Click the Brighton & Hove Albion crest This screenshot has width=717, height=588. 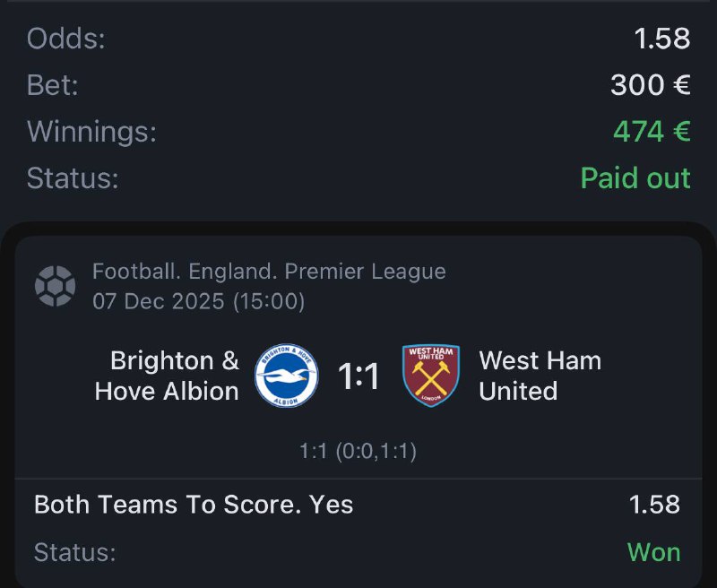click(x=287, y=376)
